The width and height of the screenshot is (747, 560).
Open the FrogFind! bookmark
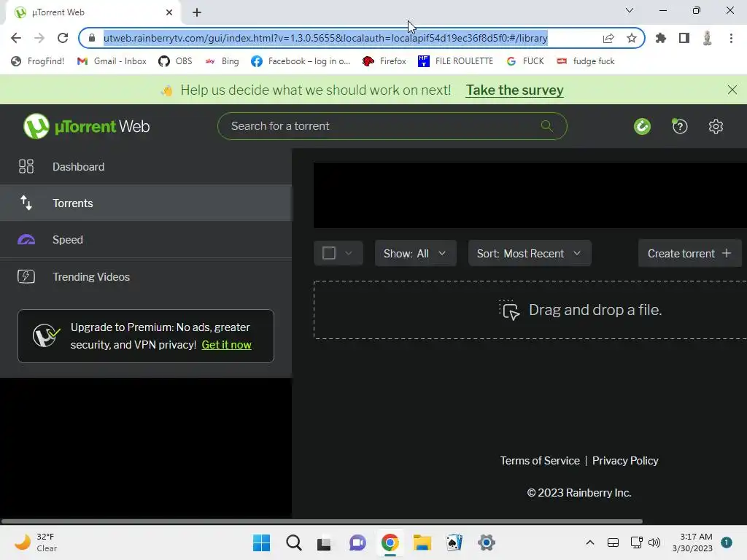[38, 61]
